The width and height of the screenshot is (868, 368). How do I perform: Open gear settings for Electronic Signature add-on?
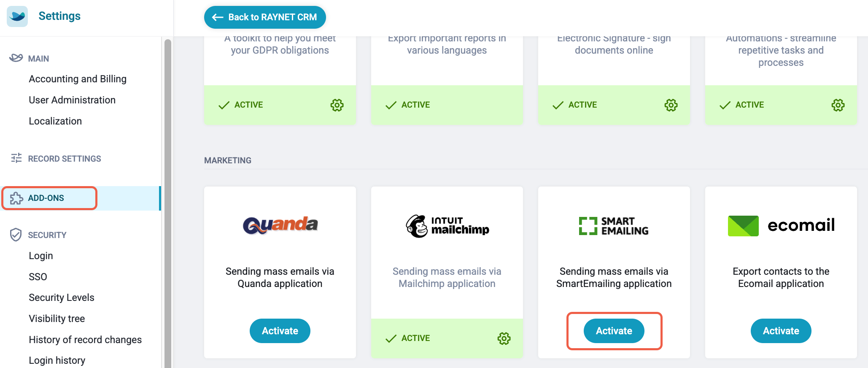coord(671,105)
